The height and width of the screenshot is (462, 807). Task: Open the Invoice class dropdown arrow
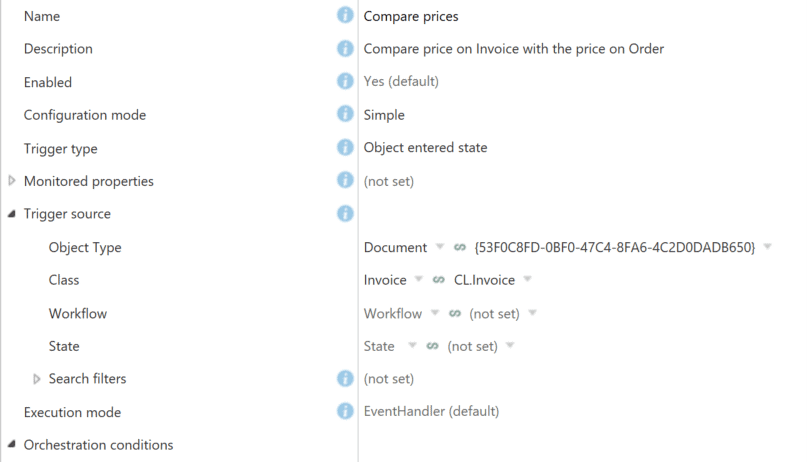418,279
